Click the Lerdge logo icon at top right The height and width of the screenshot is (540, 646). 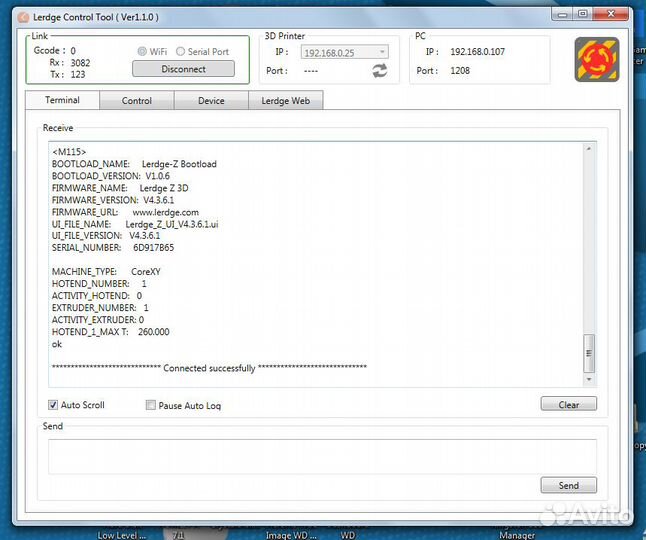(597, 60)
